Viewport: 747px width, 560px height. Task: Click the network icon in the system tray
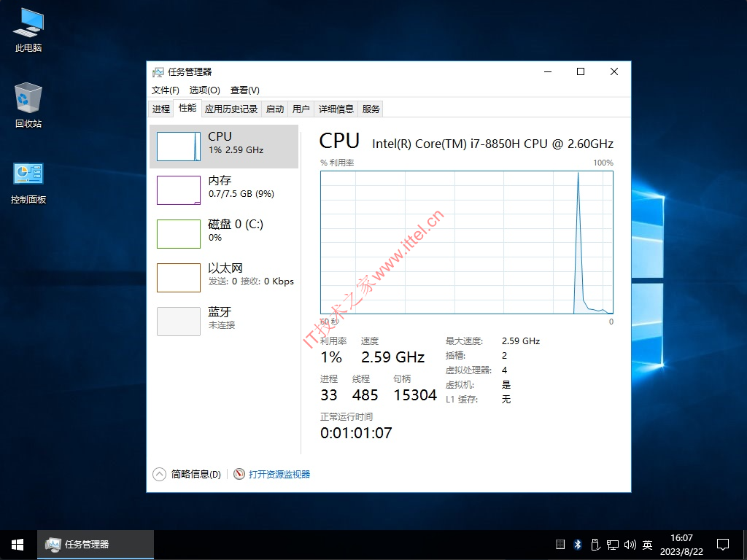click(612, 544)
